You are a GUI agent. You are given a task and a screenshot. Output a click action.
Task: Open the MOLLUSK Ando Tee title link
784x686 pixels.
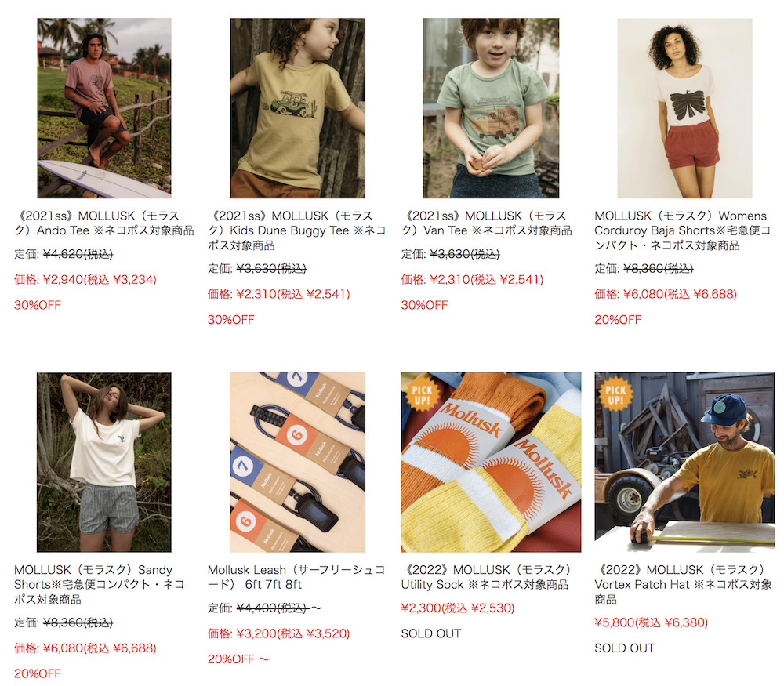tap(104, 223)
